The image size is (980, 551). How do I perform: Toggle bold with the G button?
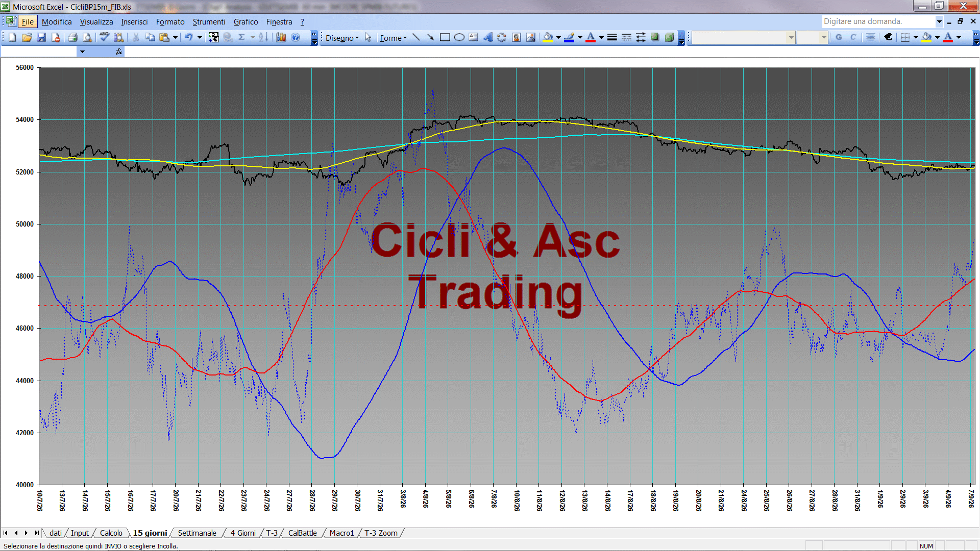839,37
